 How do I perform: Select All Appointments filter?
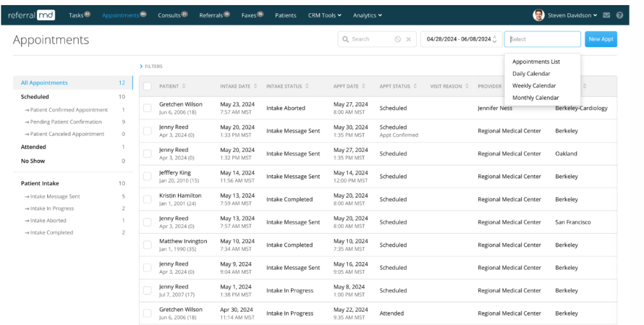click(73, 83)
